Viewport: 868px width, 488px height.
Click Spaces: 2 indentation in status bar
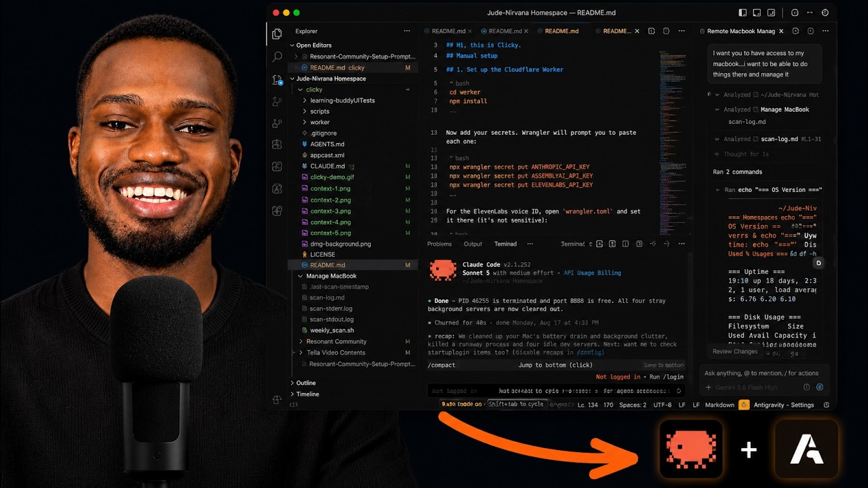632,405
